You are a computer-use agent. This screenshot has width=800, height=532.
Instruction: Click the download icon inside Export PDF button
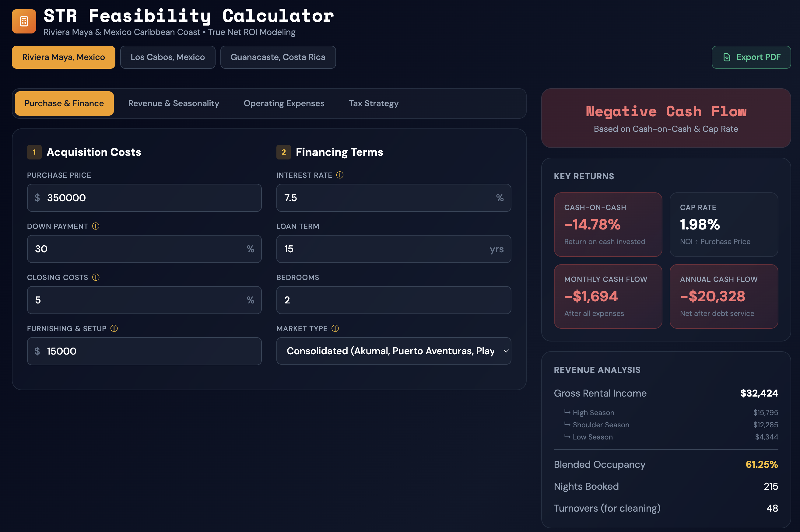coord(726,57)
